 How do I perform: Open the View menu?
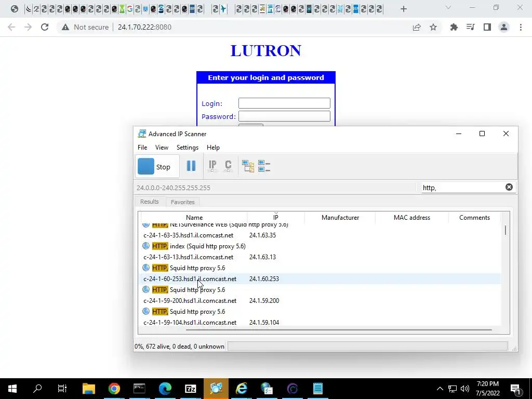coord(162,147)
